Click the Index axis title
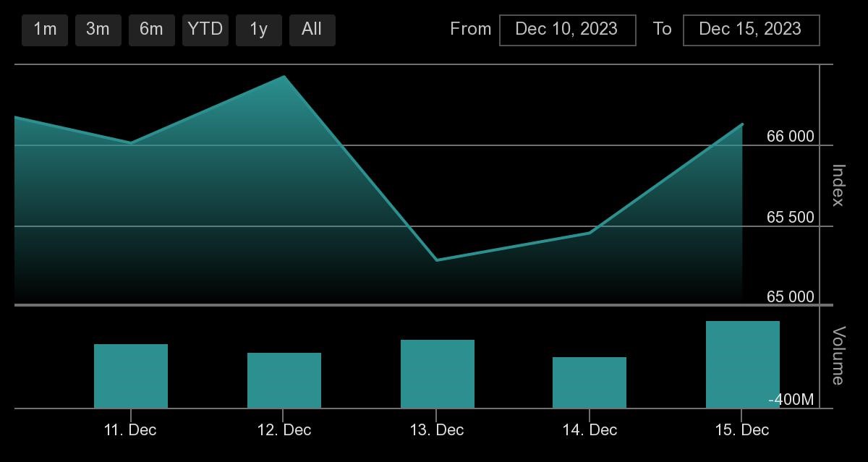The height and width of the screenshot is (462, 868). (838, 185)
